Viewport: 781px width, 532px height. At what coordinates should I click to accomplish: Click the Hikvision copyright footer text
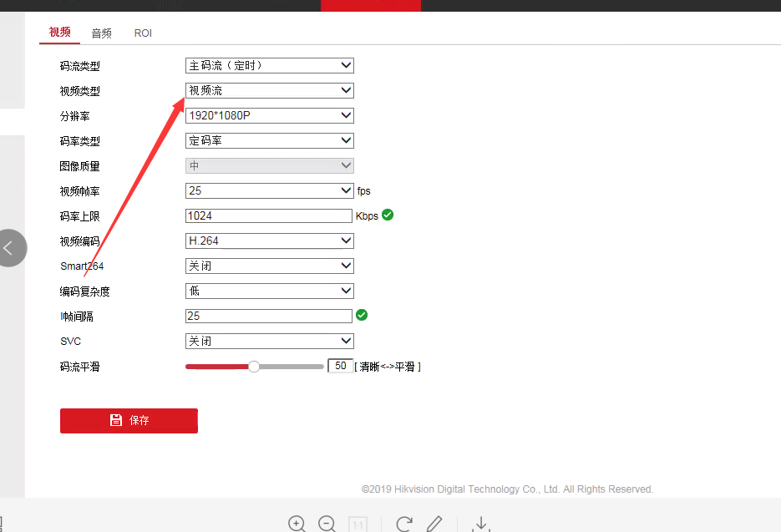tap(507, 489)
